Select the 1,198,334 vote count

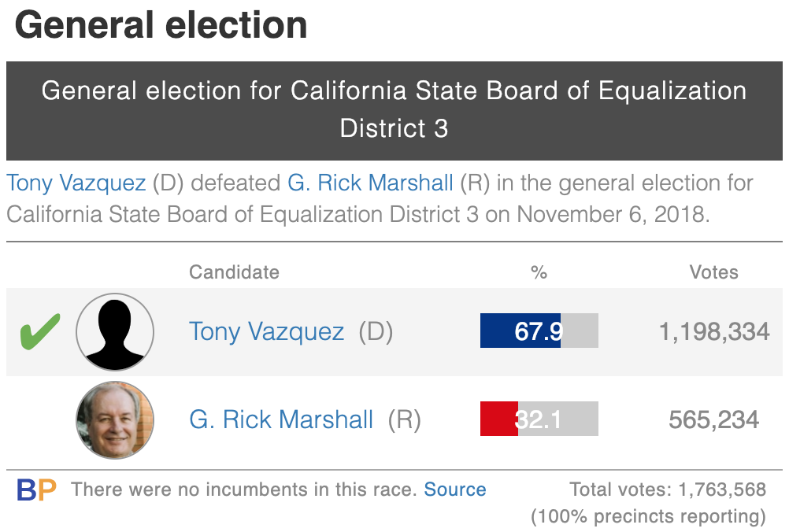tap(714, 332)
